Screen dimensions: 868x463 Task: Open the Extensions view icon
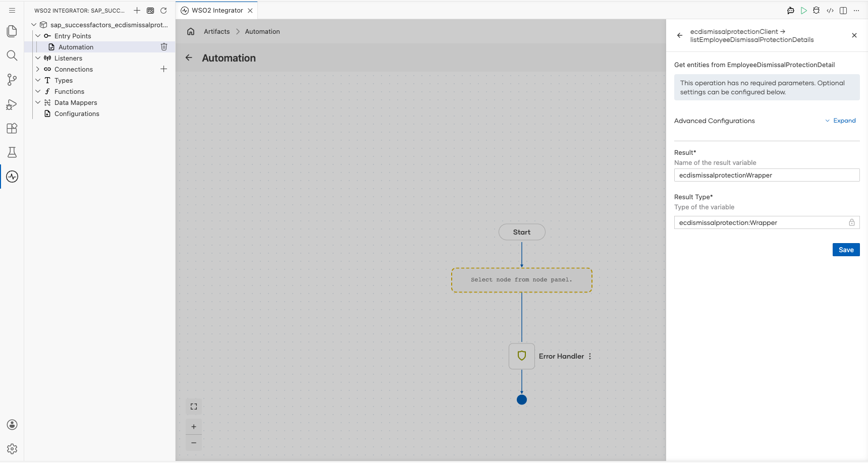pyautogui.click(x=12, y=128)
